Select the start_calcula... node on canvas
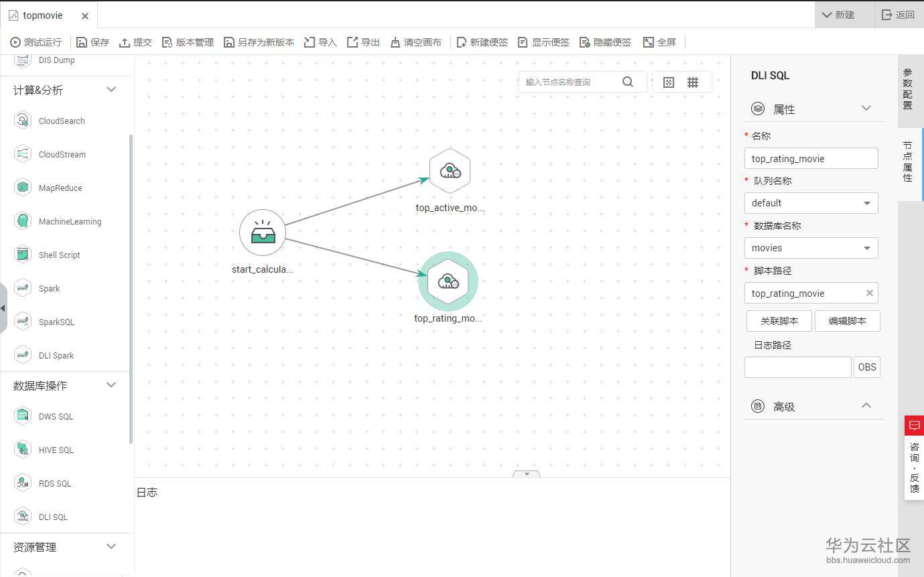Image resolution: width=924 pixels, height=577 pixels. pyautogui.click(x=263, y=233)
